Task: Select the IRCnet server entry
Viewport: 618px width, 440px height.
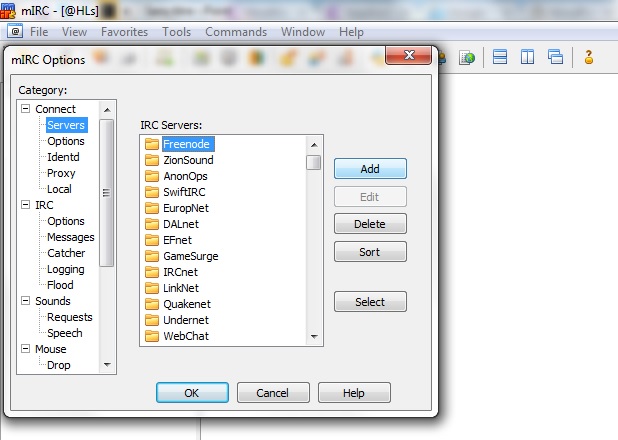Action: pos(181,272)
